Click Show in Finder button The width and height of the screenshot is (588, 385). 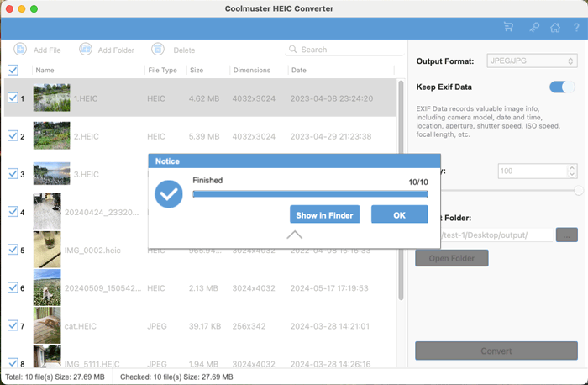pyautogui.click(x=324, y=215)
